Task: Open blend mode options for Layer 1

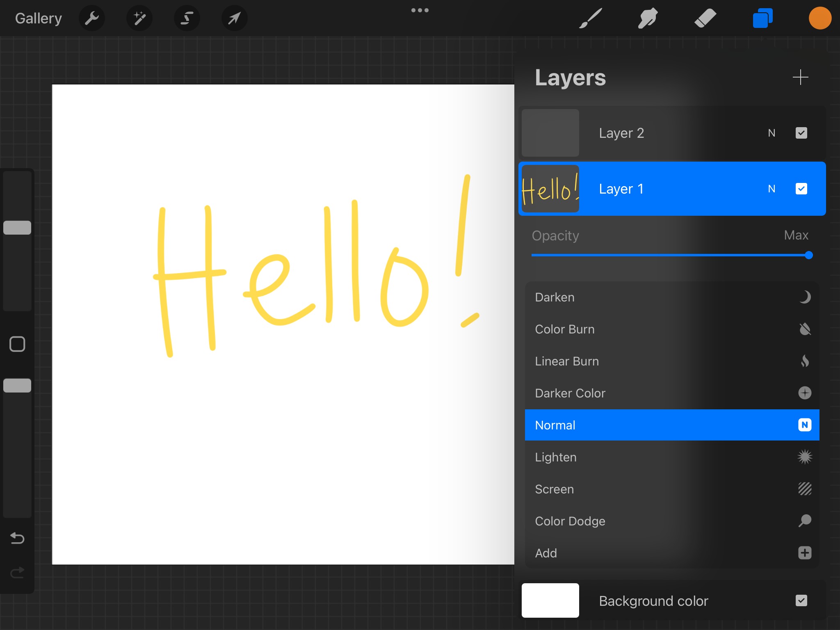Action: coord(772,189)
